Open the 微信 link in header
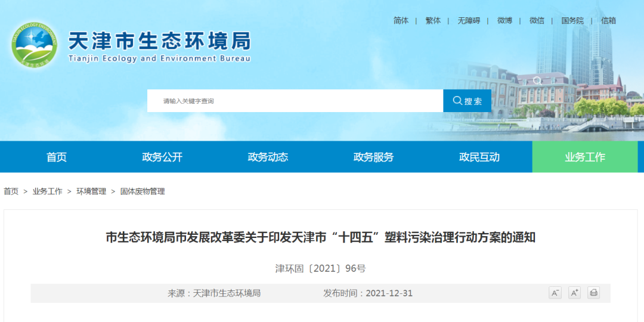Image resolution: width=644 pixels, height=322 pixels. tap(537, 20)
